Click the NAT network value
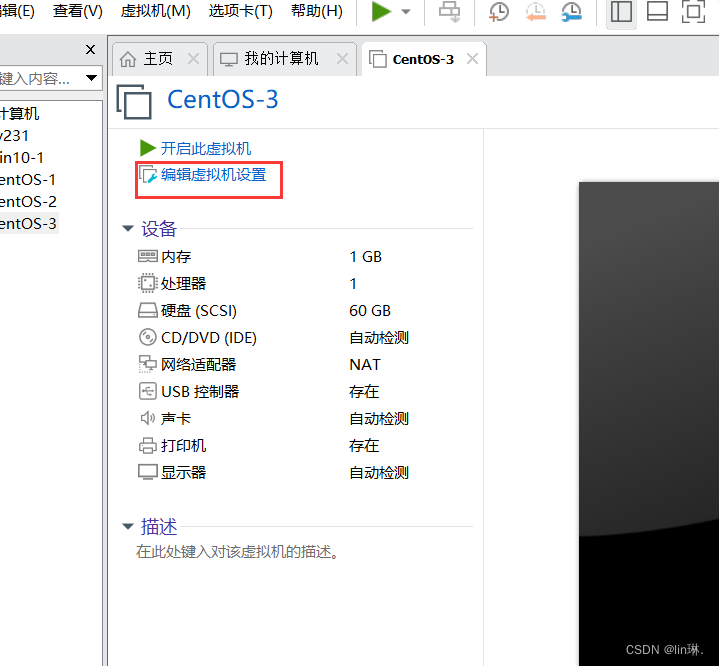The height and width of the screenshot is (666, 719). 365,365
